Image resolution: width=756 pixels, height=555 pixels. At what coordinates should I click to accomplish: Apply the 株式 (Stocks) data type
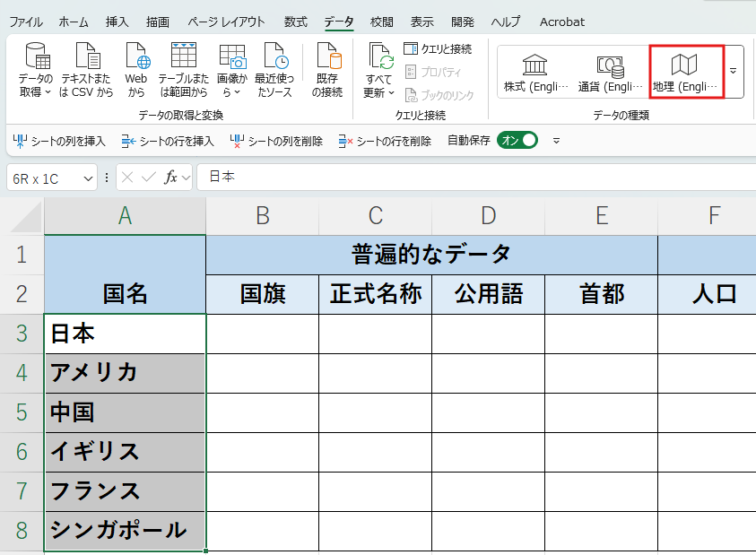pyautogui.click(x=535, y=73)
